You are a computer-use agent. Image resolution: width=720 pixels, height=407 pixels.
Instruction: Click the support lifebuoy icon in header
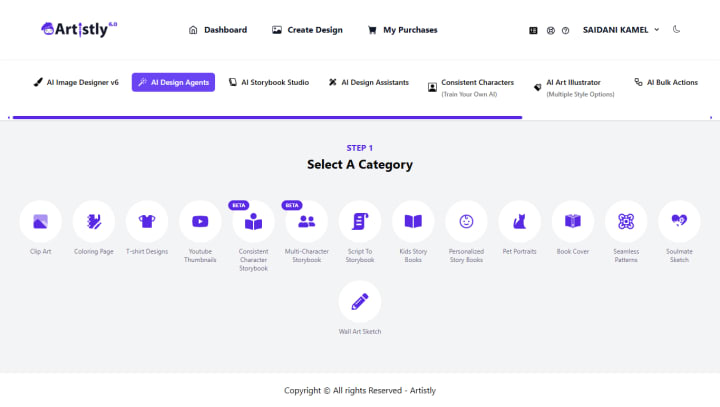click(x=551, y=30)
